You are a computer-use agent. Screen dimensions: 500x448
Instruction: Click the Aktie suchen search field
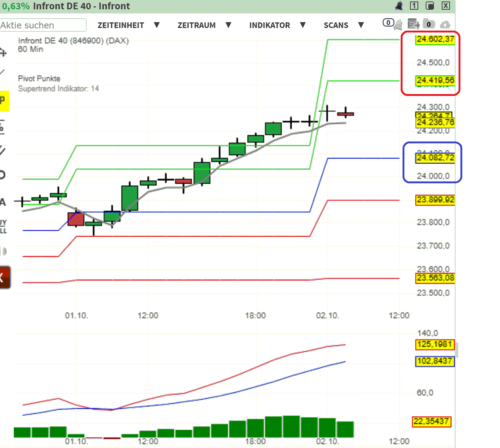point(43,25)
